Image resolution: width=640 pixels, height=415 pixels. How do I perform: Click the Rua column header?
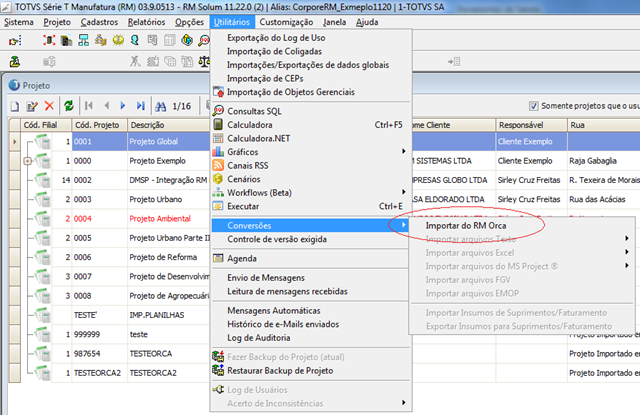(x=603, y=125)
